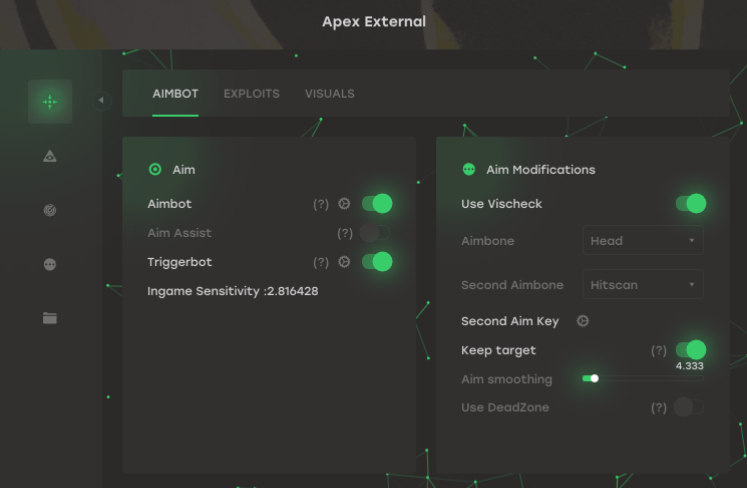Open the eye-in-triangle section in sidebar

[50, 156]
